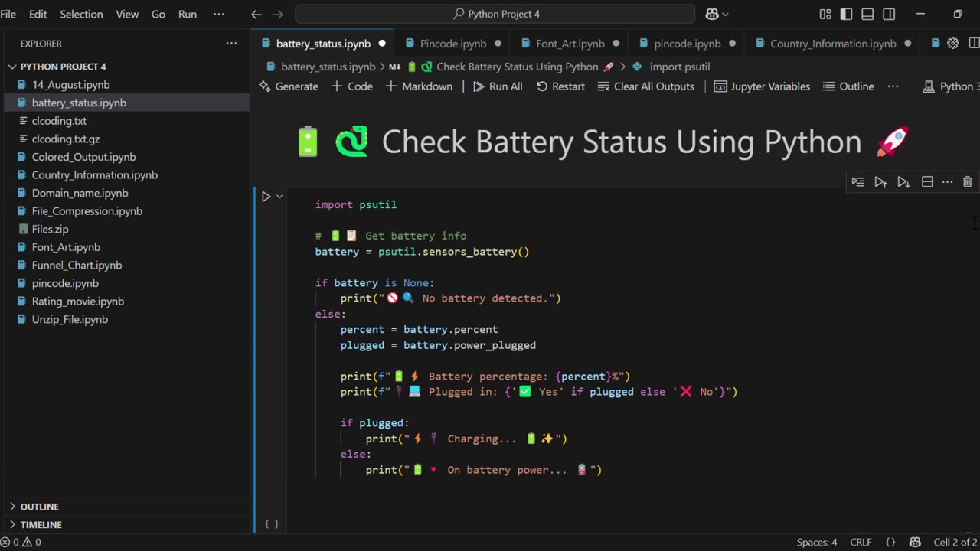
Task: Click Run by Line cell icon
Action: click(857, 182)
